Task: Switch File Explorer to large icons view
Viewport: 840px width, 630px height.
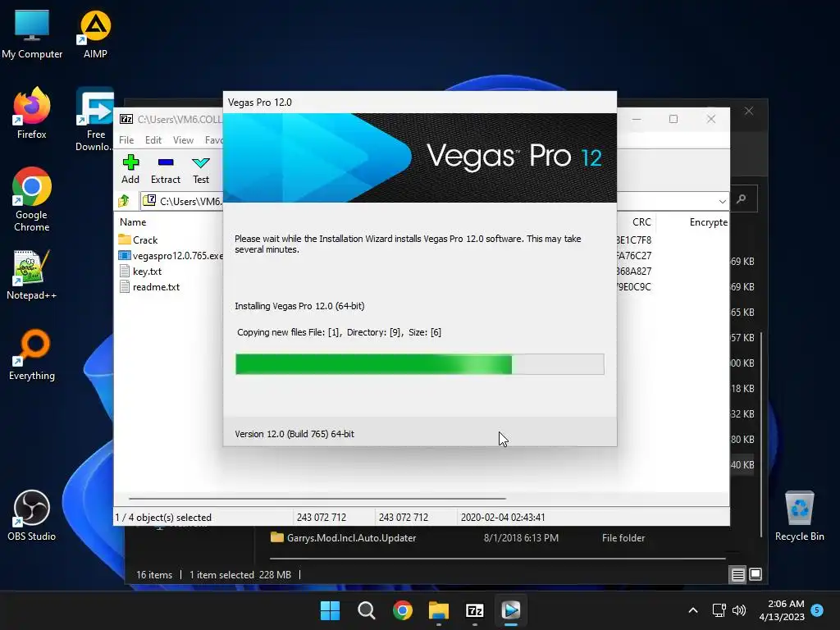Action: (x=756, y=575)
